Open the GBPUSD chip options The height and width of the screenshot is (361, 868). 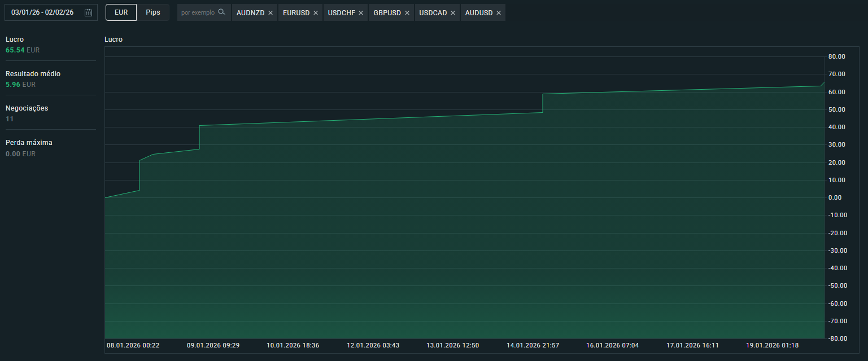(x=387, y=12)
